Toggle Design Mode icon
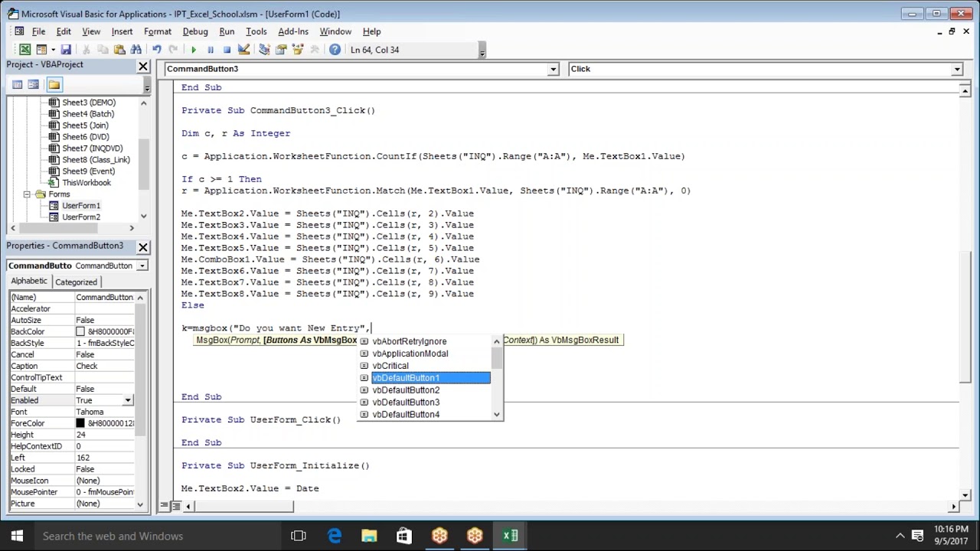980x551 pixels. [x=243, y=50]
